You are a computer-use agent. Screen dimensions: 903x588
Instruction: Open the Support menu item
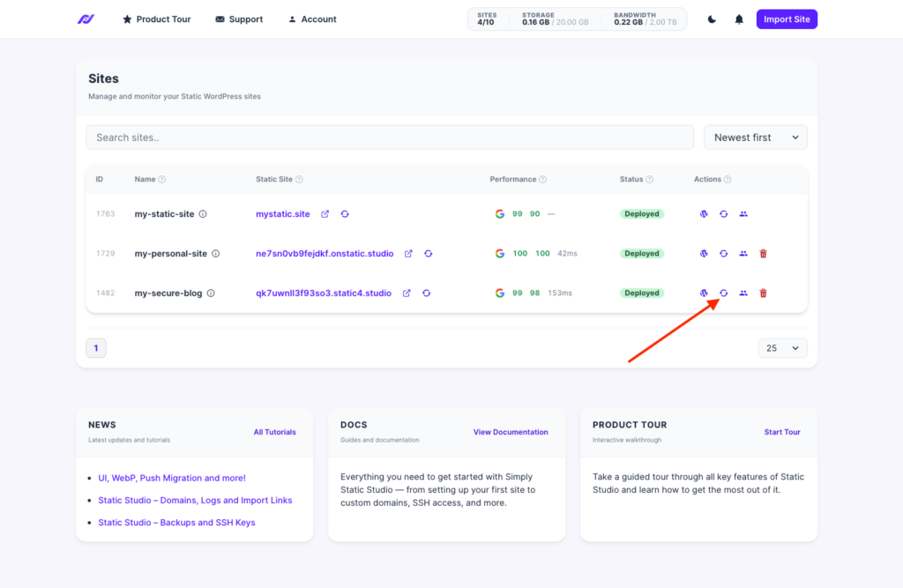tap(239, 19)
